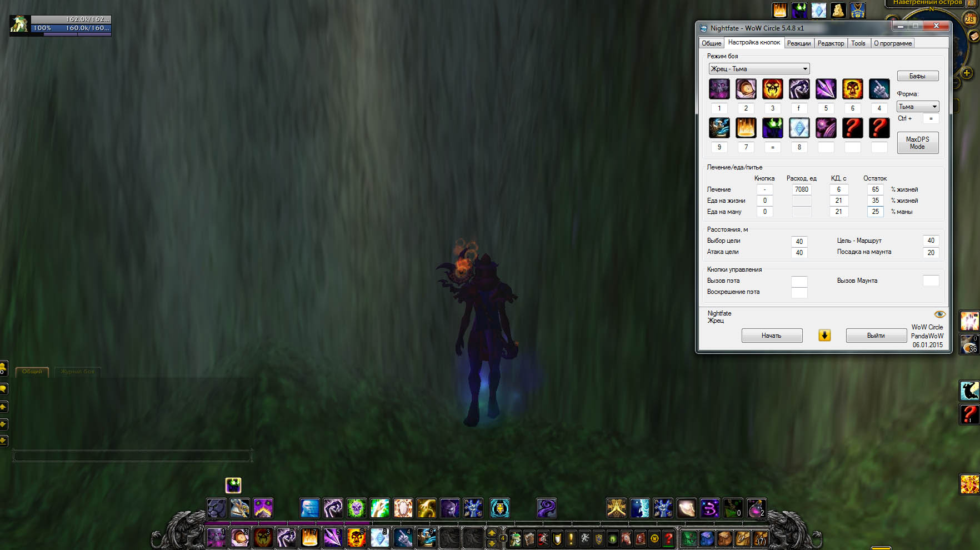Image resolution: width=980 pixels, height=550 pixels.
Task: Open the Редактор tab
Action: pos(831,43)
